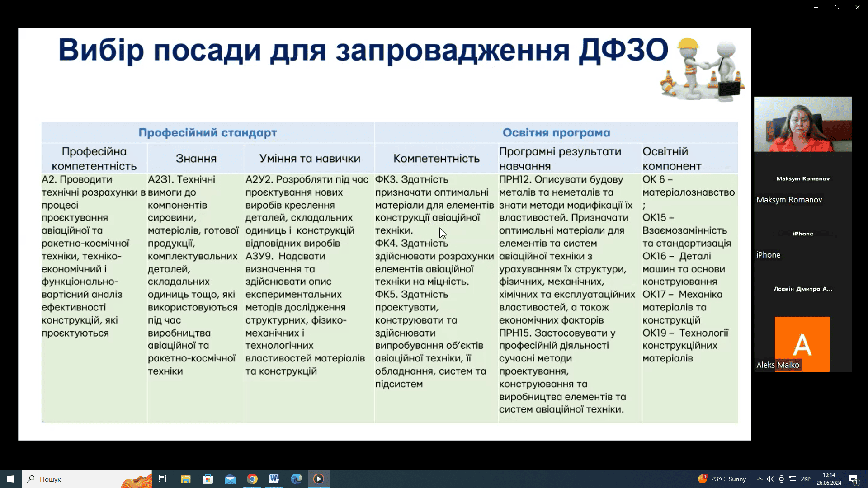
Task: Open the clock showing 10:14 calendar
Action: point(829,479)
